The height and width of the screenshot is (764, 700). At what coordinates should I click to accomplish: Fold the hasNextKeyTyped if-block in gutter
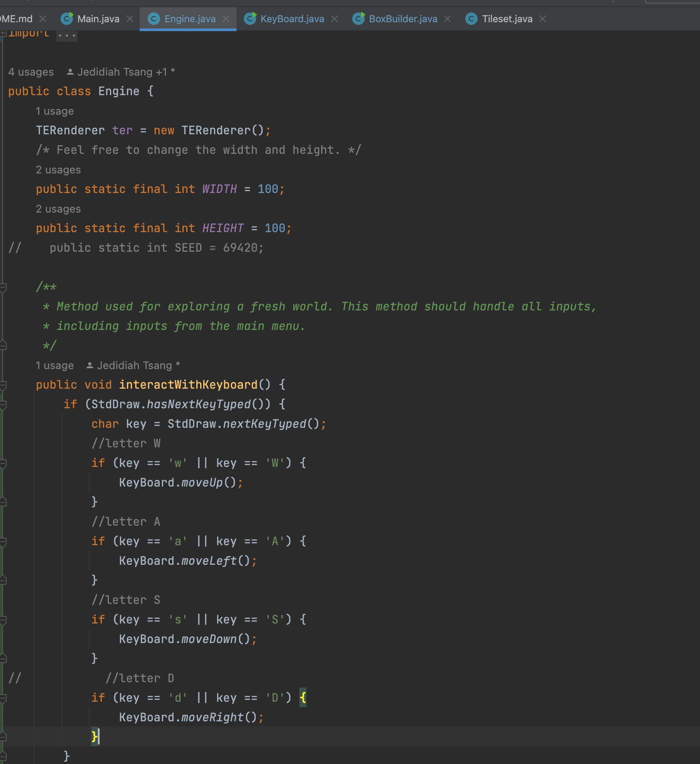coord(3,405)
